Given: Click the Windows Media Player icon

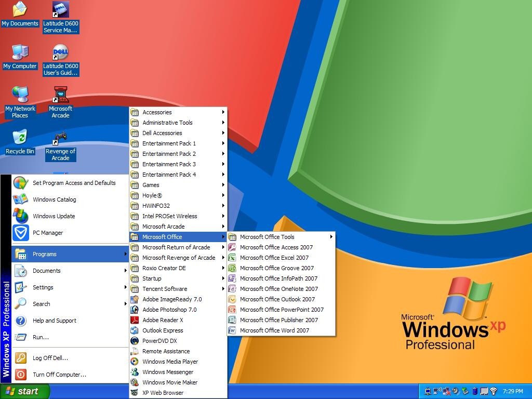Looking at the screenshot, I should pos(135,362).
